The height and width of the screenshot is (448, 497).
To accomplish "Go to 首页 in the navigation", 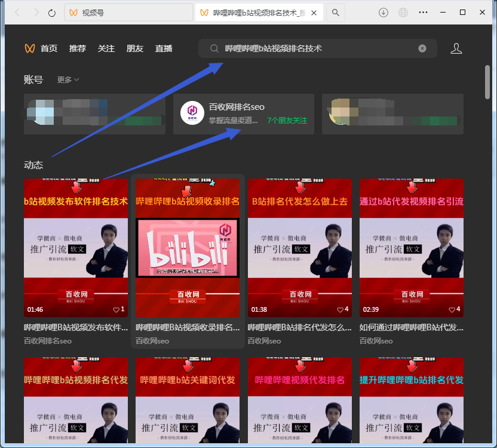I will (x=49, y=48).
